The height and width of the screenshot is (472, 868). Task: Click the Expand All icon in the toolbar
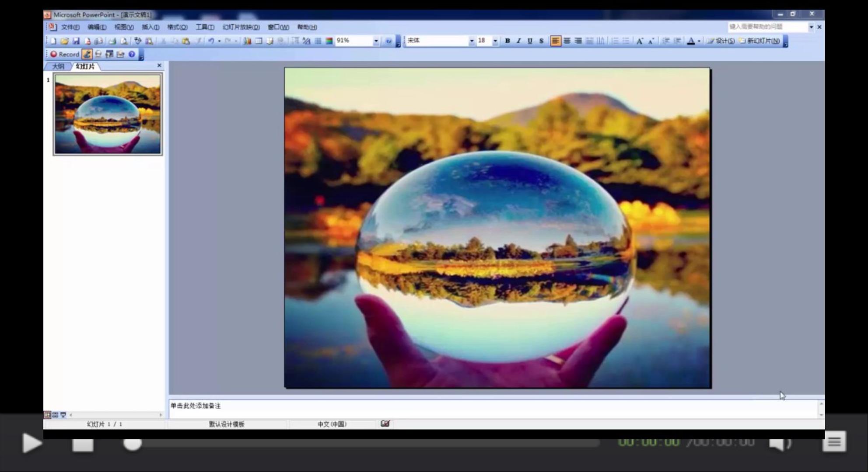(x=295, y=41)
